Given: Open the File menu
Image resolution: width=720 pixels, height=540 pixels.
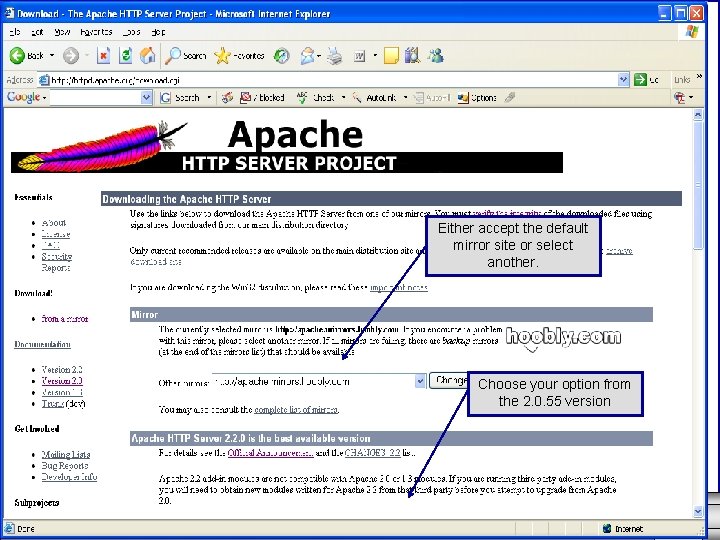Looking at the screenshot, I should point(15,32).
